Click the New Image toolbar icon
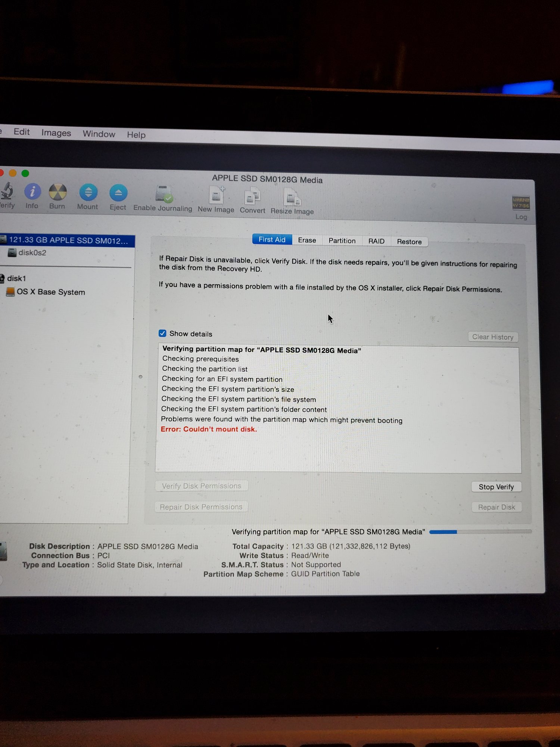560x747 pixels. pos(217,195)
